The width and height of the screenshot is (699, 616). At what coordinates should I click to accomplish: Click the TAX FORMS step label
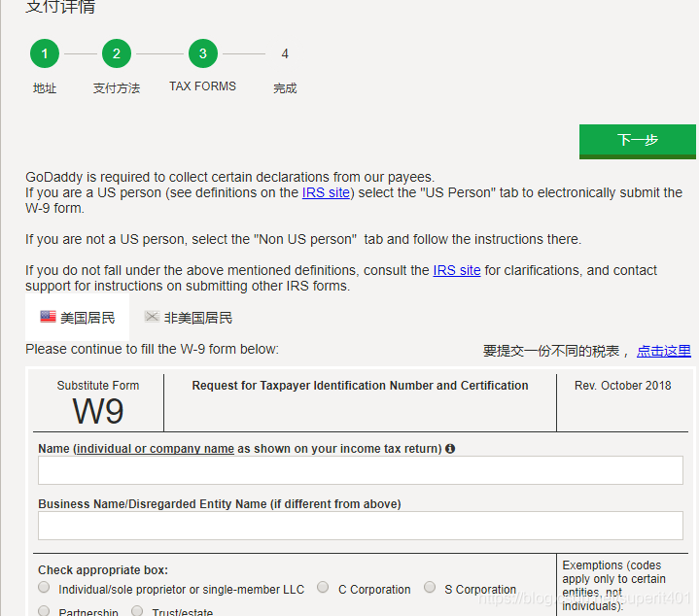(x=203, y=86)
